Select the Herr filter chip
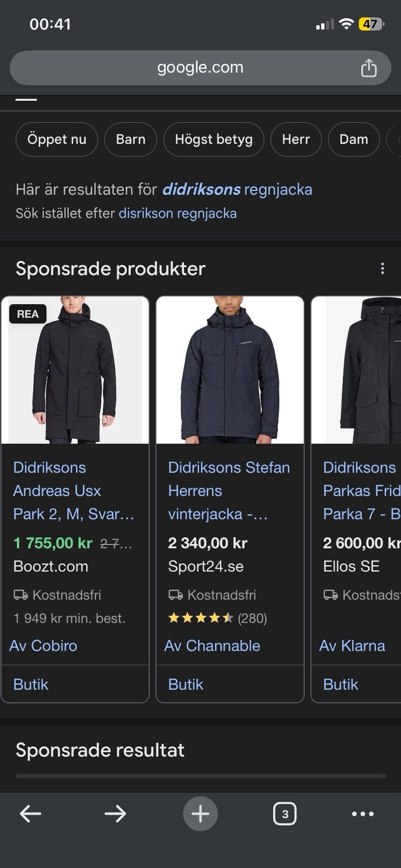 296,139
